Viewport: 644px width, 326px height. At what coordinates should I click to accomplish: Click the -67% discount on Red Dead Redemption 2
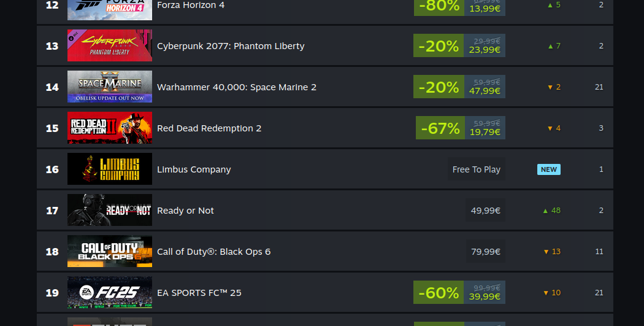(x=439, y=128)
